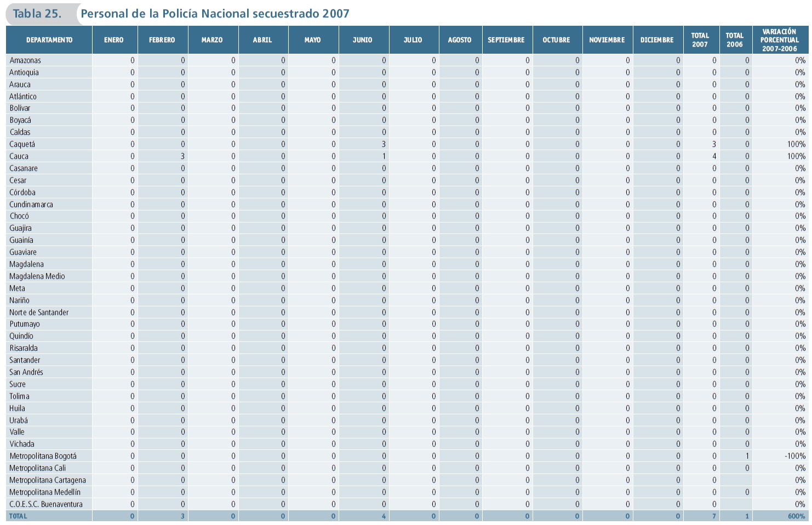This screenshot has height=525, width=812.
Task: Click the Magdalena Medio row label
Action: (x=37, y=276)
